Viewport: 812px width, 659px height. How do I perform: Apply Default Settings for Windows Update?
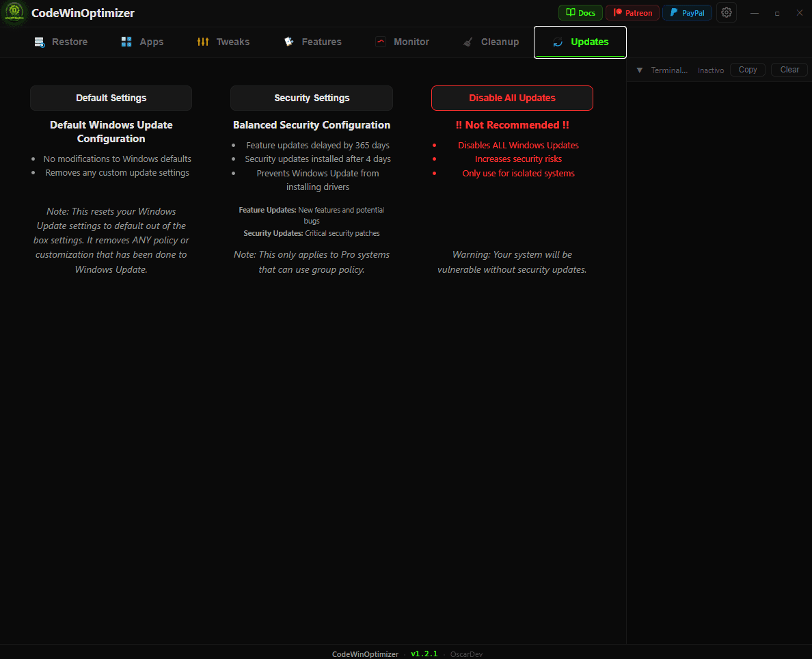coord(111,98)
